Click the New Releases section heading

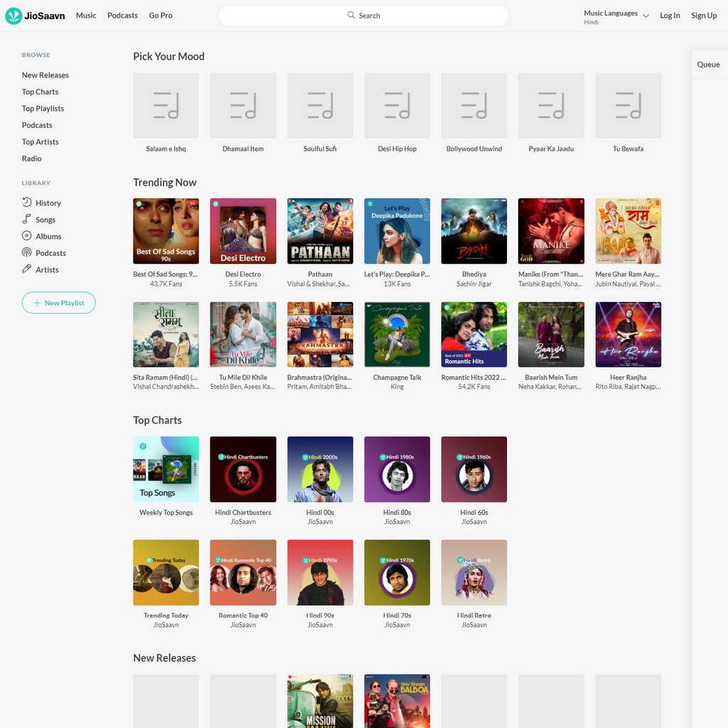click(x=164, y=658)
